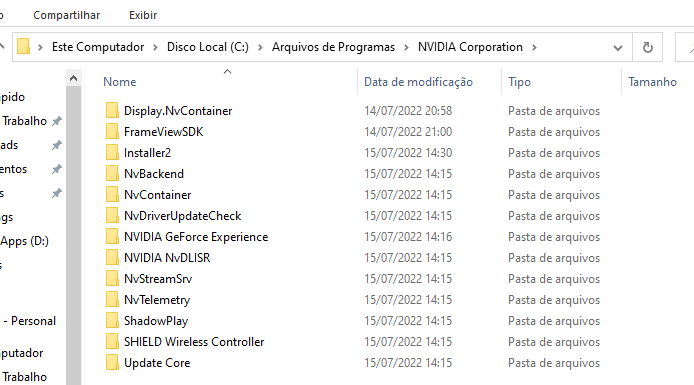
Task: Select the ShadowPlay folder icon
Action: coord(112,320)
